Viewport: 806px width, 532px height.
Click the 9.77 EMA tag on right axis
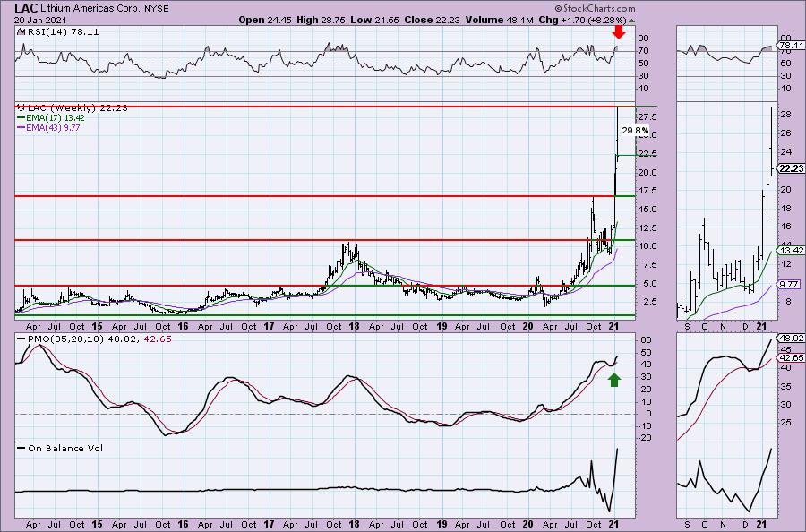[x=789, y=284]
